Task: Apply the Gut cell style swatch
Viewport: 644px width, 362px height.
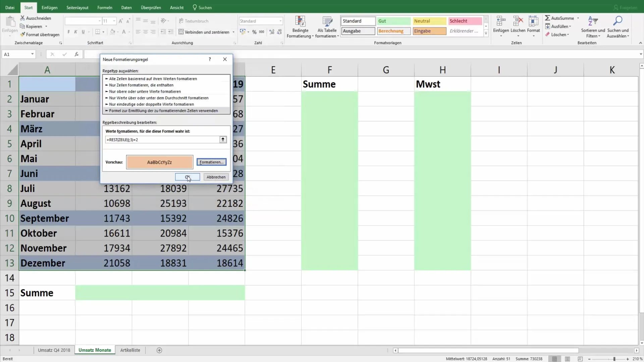Action: pyautogui.click(x=394, y=21)
